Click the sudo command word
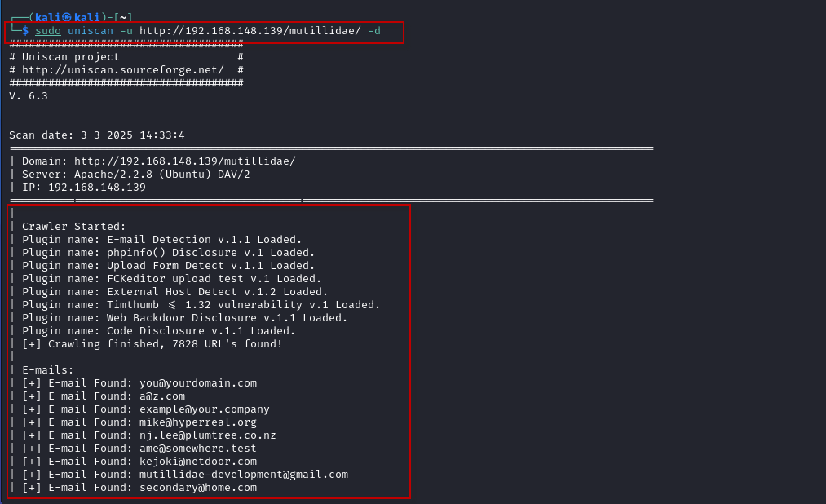Viewport: 826px width, 504px height. point(48,31)
